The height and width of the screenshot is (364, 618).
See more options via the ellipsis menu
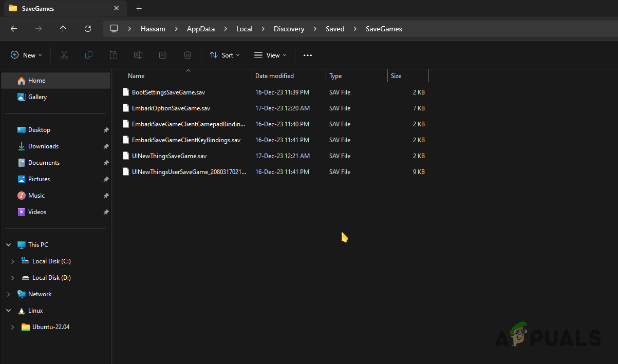click(x=308, y=55)
